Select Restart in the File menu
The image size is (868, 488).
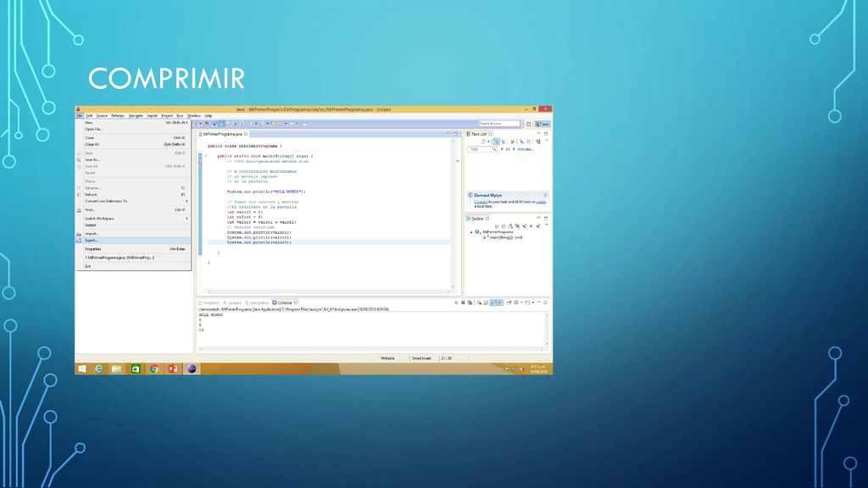133,225
